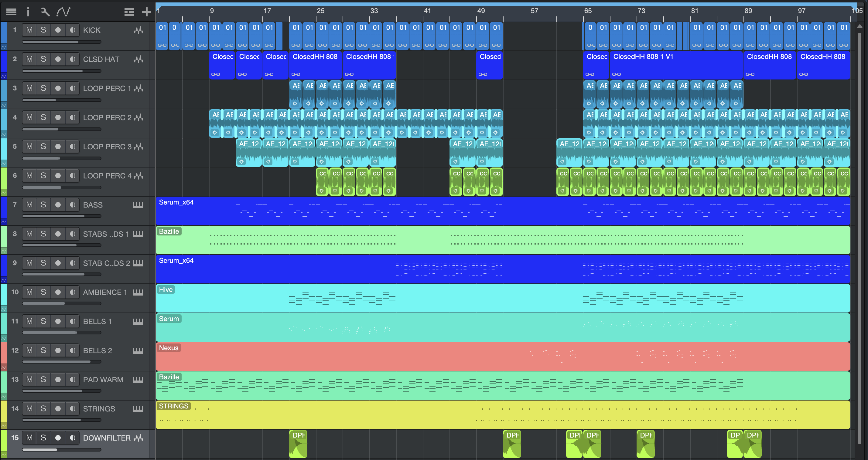Click the PAD WARM instrument keyboard icon
The image size is (868, 460).
click(138, 380)
